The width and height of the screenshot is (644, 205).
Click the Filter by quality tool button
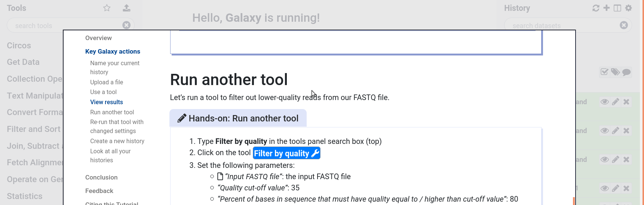286,153
